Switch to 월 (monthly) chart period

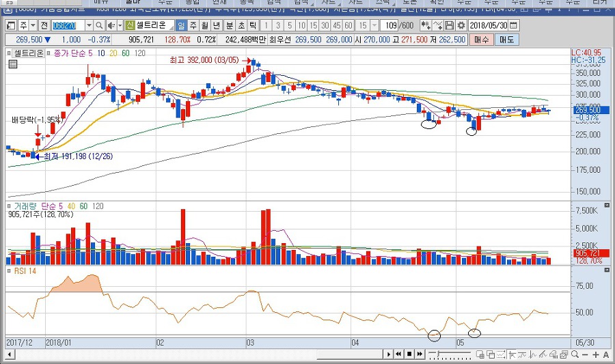[205, 25]
